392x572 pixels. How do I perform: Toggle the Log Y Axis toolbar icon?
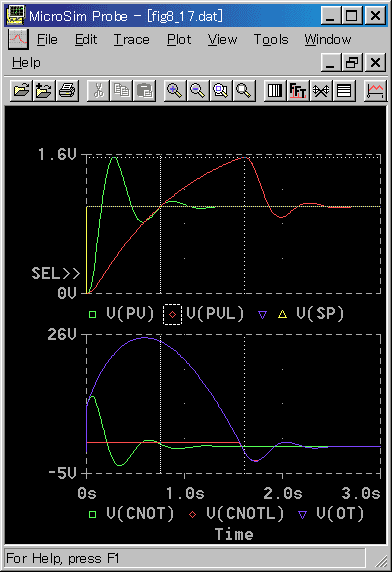coord(344,90)
